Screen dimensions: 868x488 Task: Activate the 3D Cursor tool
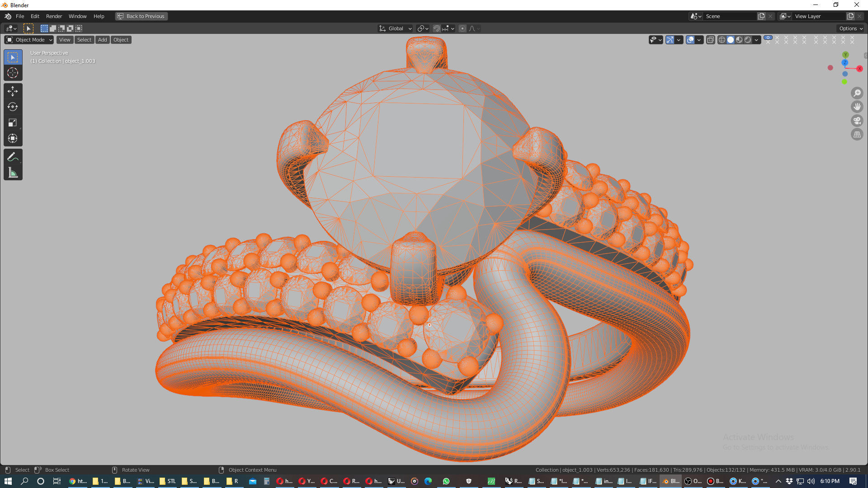(13, 73)
